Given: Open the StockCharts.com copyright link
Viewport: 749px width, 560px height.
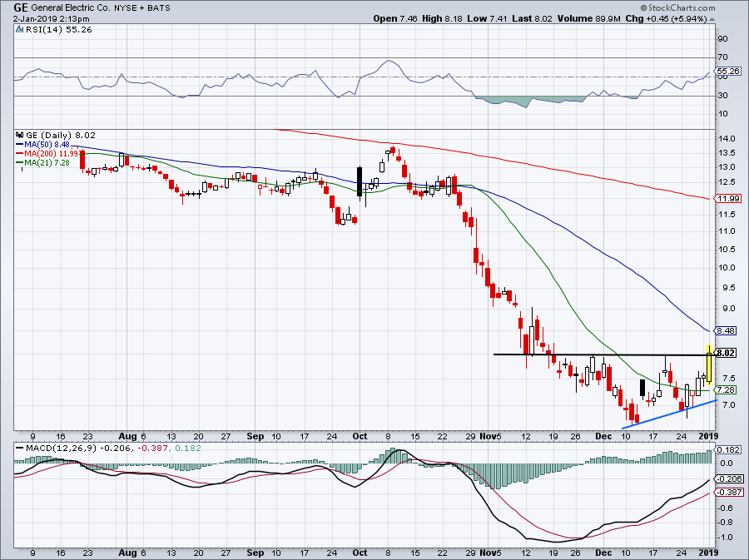Looking at the screenshot, I should pos(677,7).
